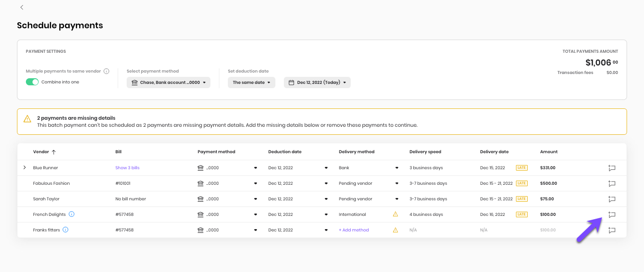This screenshot has height=272, width=644.
Task: Click the $1,006.00 total payments amount
Action: (602, 62)
